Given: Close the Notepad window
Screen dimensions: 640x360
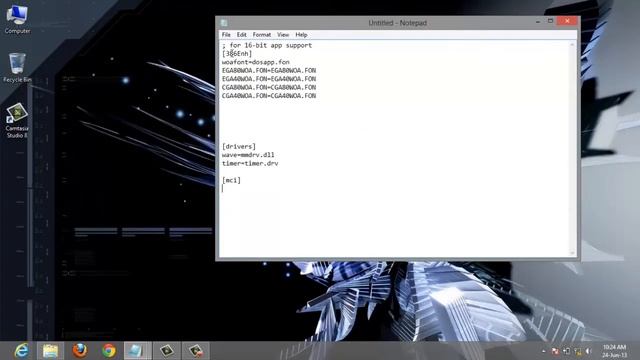Looking at the screenshot, I should tap(567, 21).
